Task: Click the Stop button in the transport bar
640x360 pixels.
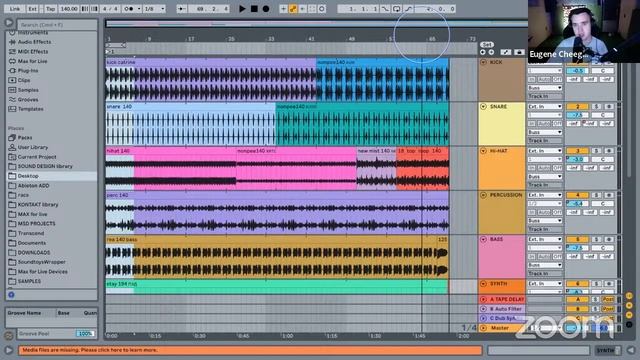Action: 254,9
